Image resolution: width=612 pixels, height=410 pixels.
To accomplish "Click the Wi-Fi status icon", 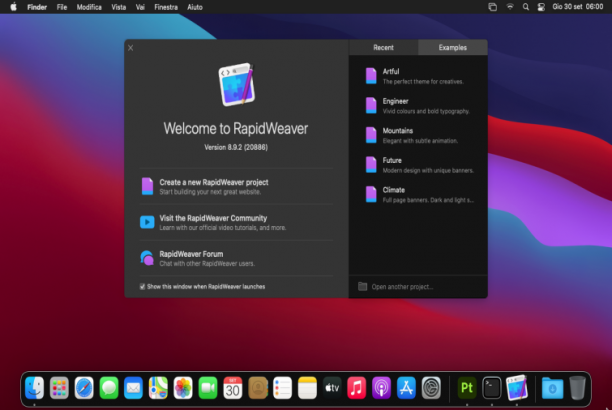I will pos(510,7).
